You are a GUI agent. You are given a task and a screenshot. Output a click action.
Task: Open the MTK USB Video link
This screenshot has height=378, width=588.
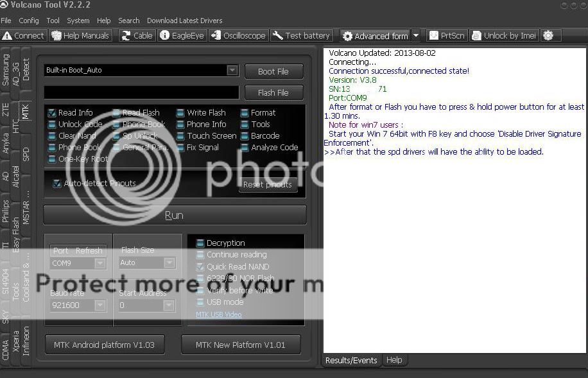(219, 314)
